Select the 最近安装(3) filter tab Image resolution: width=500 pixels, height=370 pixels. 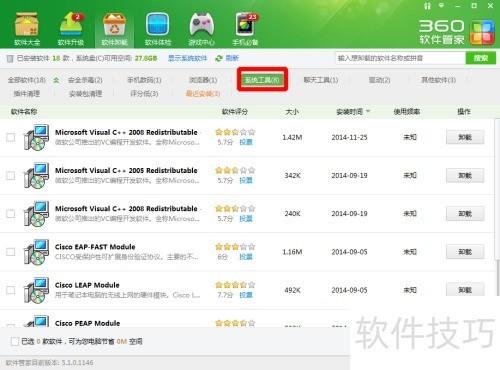coord(203,93)
